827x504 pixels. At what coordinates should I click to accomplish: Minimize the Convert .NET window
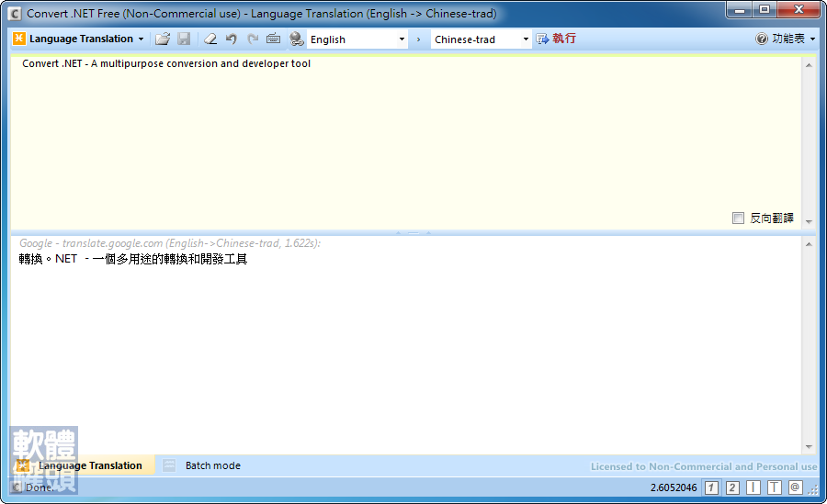point(740,9)
